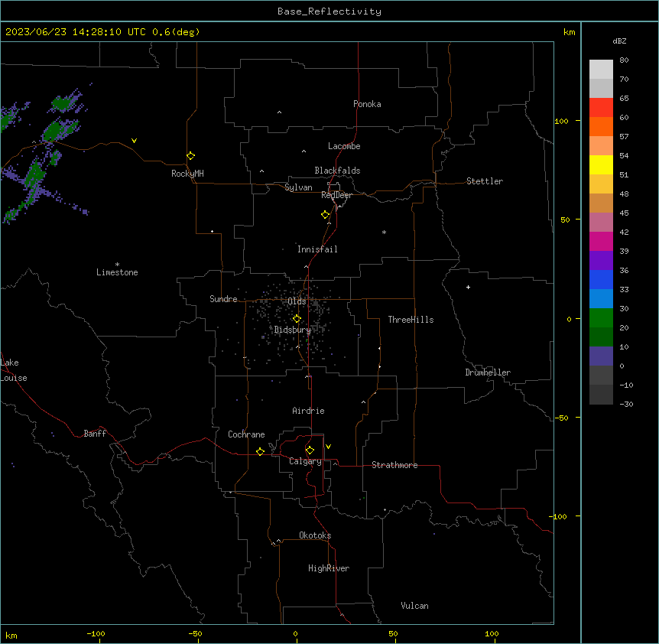659x644 pixels.
Task: Select the Banff label
Action: pyautogui.click(x=95, y=434)
